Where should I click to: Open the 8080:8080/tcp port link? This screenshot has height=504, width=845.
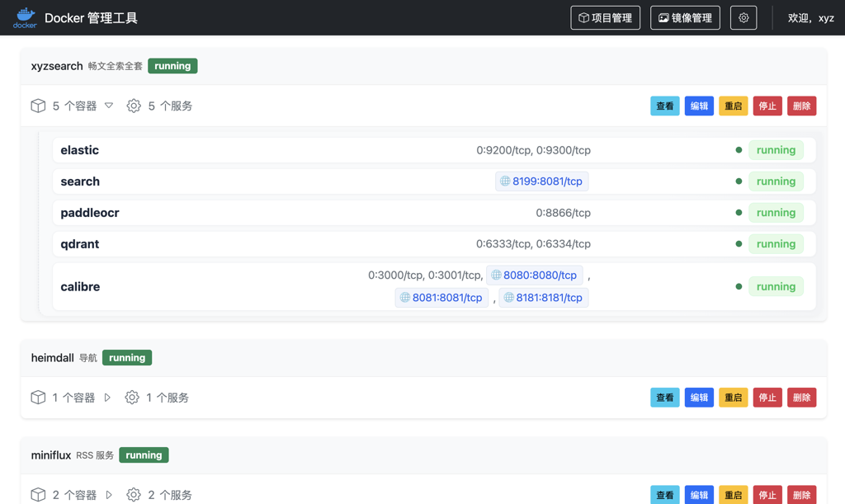534,276
